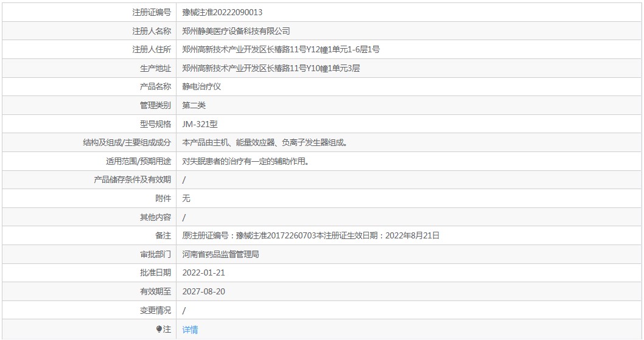The height and width of the screenshot is (340, 644).
Task: Click the 批准日期 label
Action: pos(155,272)
